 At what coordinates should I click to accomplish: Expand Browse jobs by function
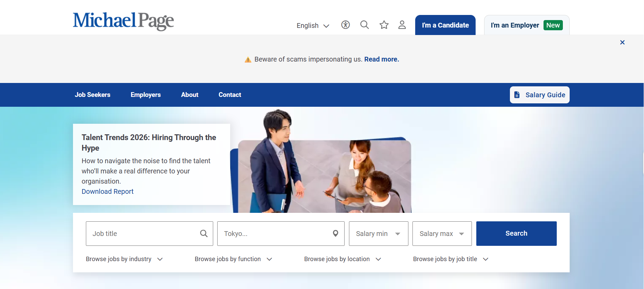coord(234,259)
